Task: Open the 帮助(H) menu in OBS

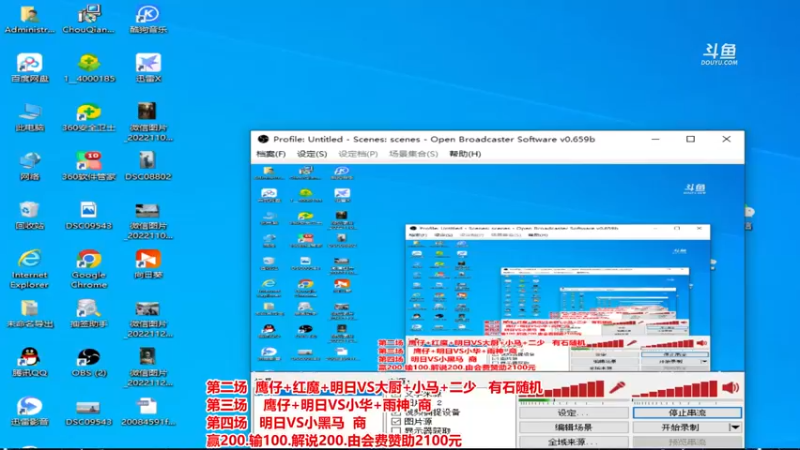Action: coord(465,154)
